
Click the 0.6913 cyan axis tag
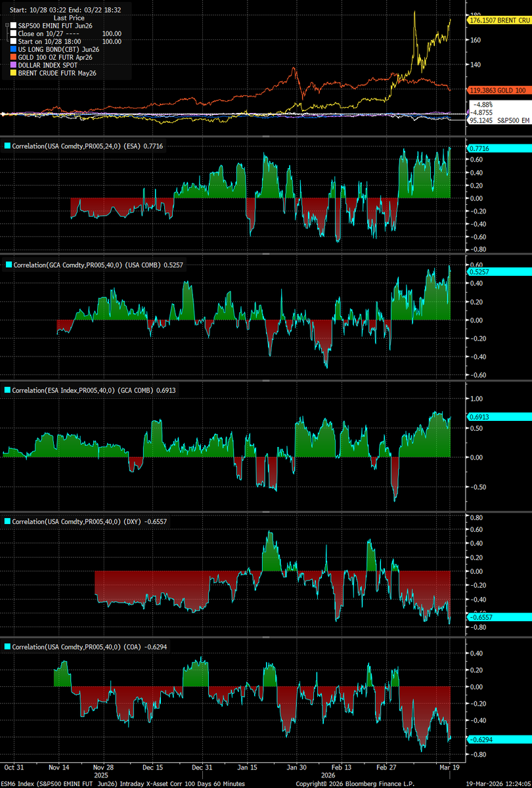tap(498, 416)
